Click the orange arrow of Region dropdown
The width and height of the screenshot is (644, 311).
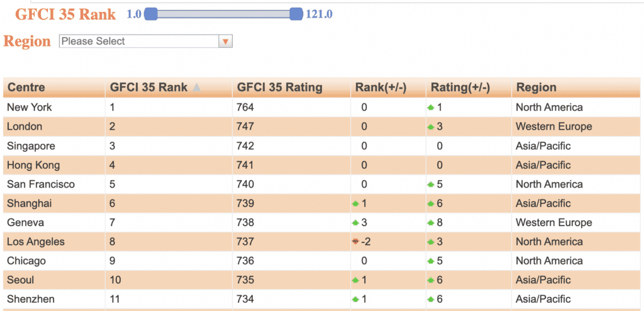click(226, 41)
